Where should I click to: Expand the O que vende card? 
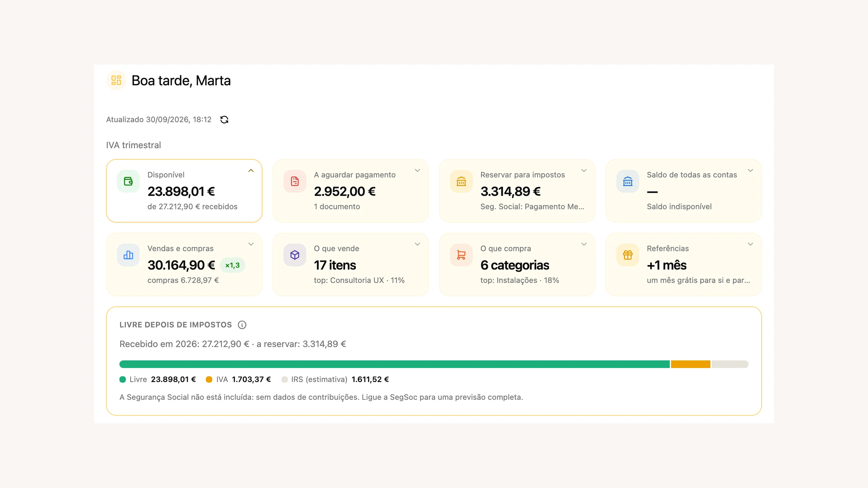pyautogui.click(x=417, y=244)
